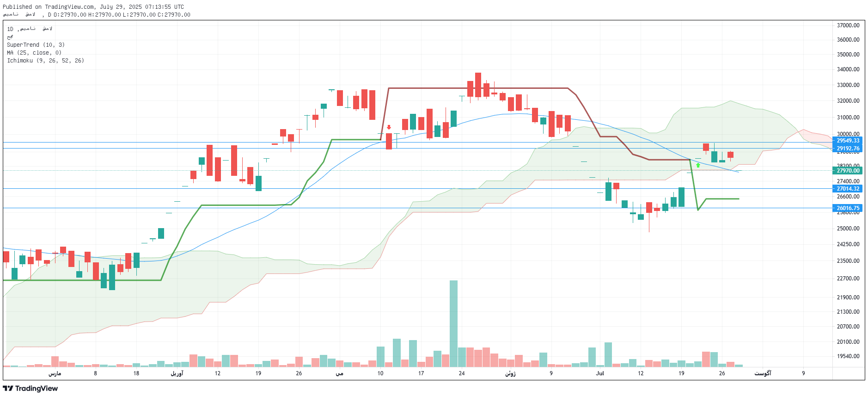Click the آگوست label on the time axis
Screen dimensions: 868x397
763,373
